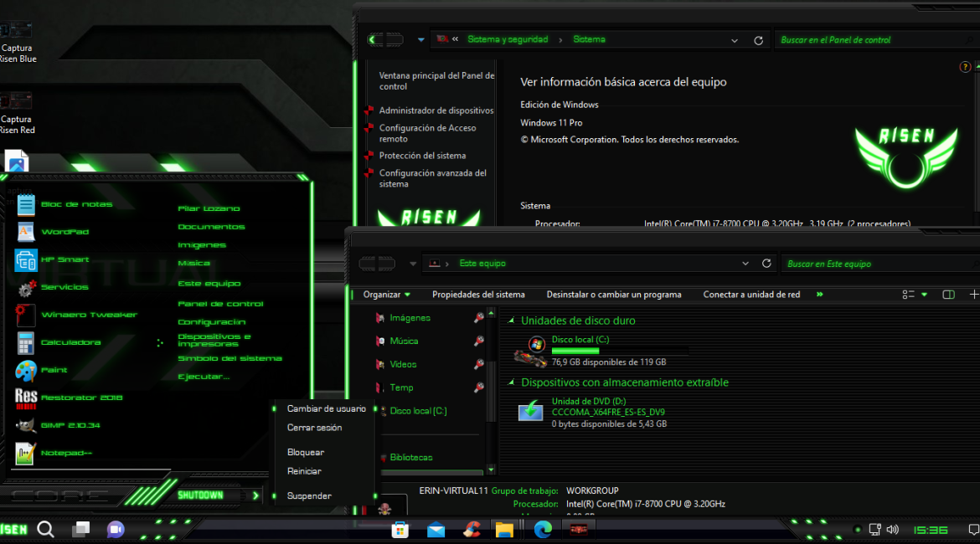980x544 pixels.
Task: Open Restorator 2018 app icon
Action: pos(26,398)
